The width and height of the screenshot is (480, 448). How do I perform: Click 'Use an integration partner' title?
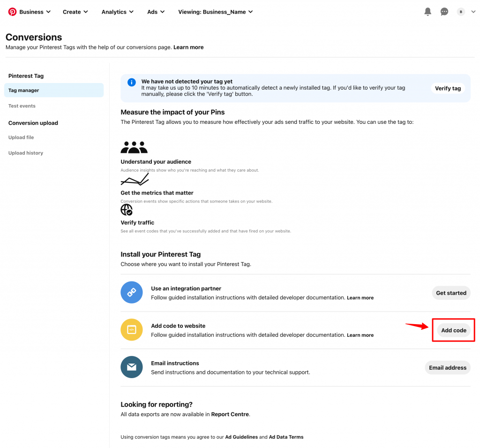tap(186, 289)
